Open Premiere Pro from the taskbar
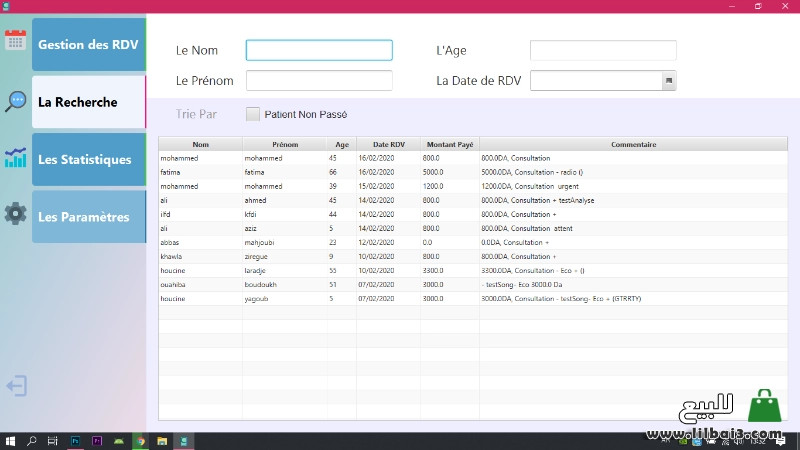The width and height of the screenshot is (800, 450). coord(97,441)
